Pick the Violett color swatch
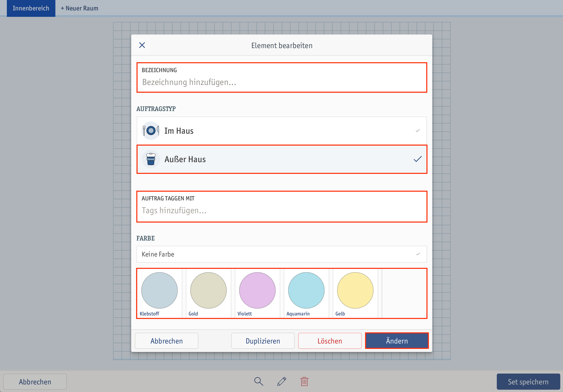 [x=257, y=291]
